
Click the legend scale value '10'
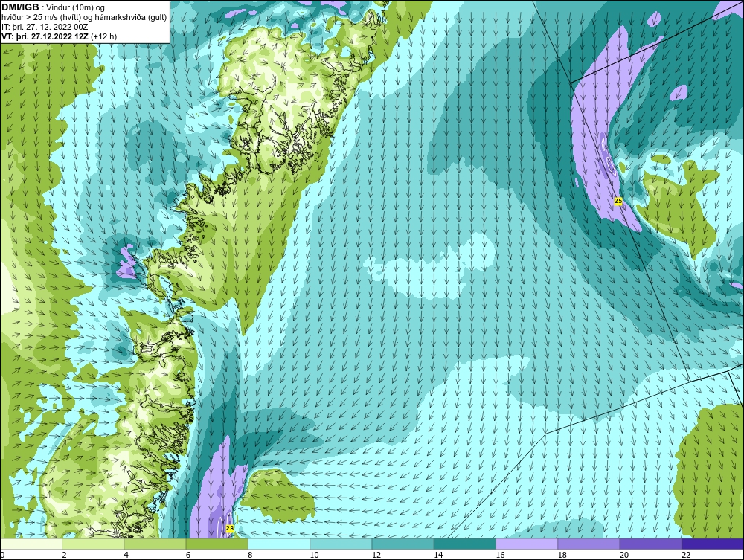coord(314,556)
